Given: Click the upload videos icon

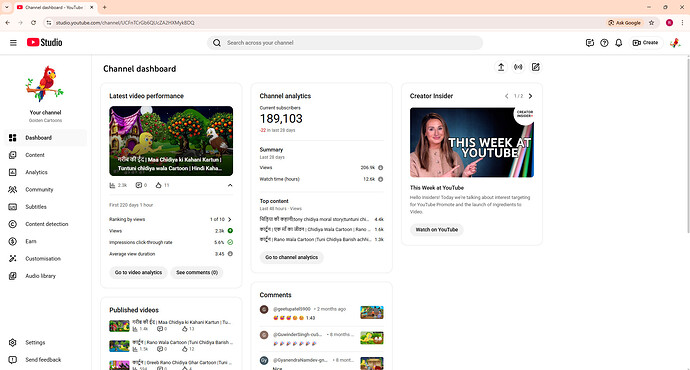Looking at the screenshot, I should 501,67.
